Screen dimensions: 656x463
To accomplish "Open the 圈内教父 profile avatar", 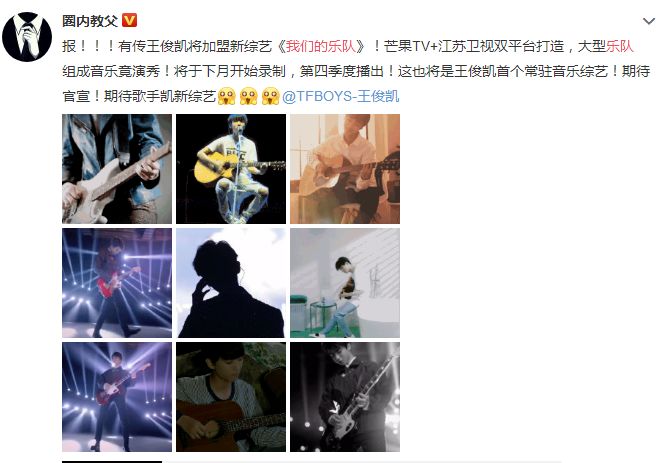I will tap(27, 37).
